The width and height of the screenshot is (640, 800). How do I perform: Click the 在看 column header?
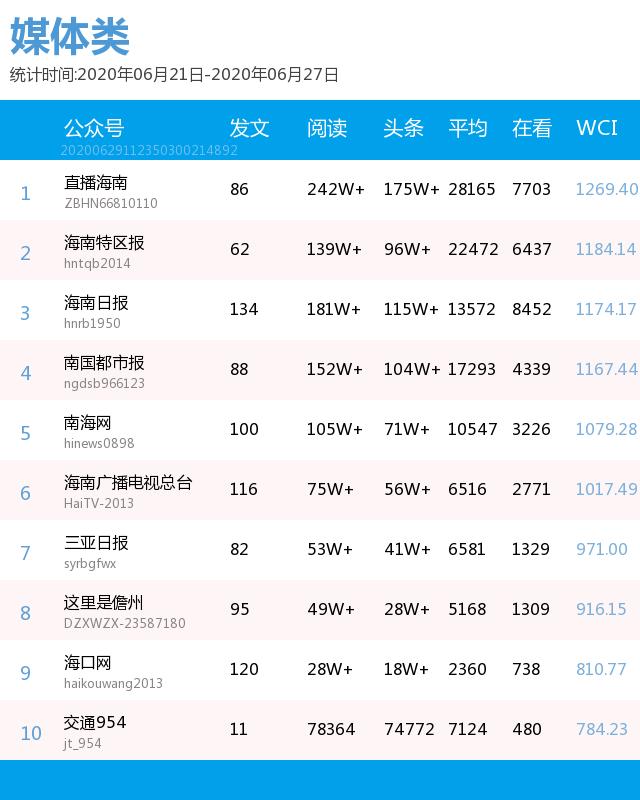point(532,128)
